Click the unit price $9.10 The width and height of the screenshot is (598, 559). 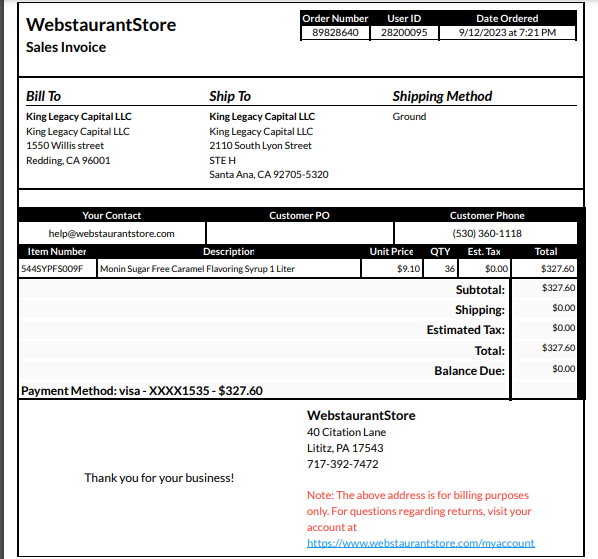tap(408, 269)
